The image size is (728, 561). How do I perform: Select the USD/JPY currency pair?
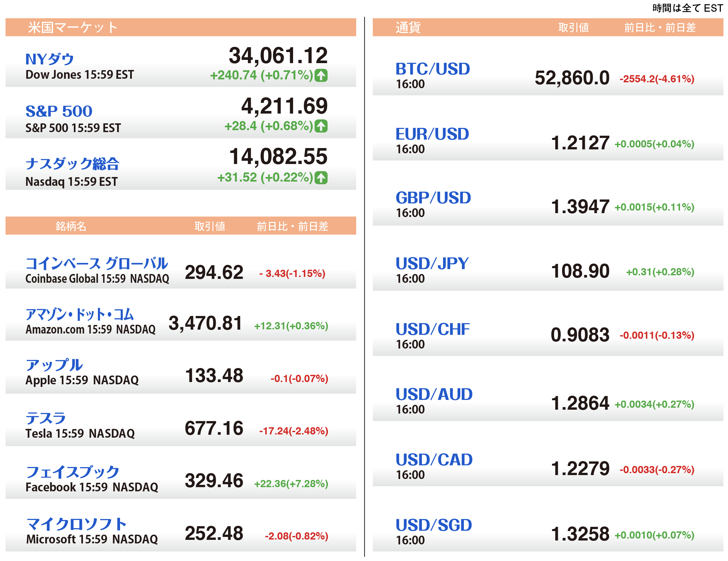coord(432,264)
